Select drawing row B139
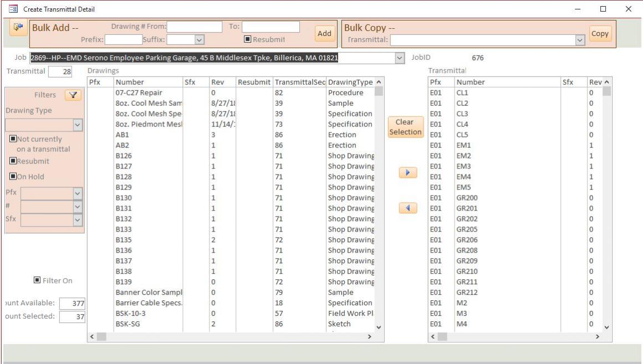The image size is (643, 364). coord(231,282)
